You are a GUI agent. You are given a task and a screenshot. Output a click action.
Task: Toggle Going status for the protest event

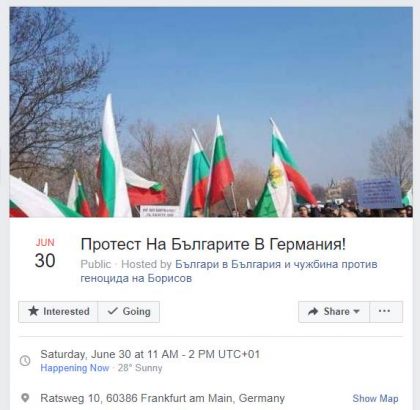click(x=129, y=312)
